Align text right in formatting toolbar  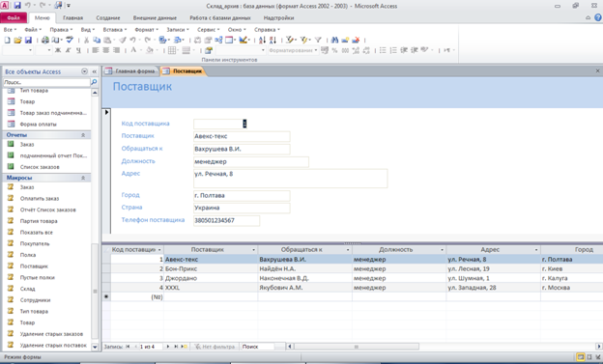[x=116, y=50]
